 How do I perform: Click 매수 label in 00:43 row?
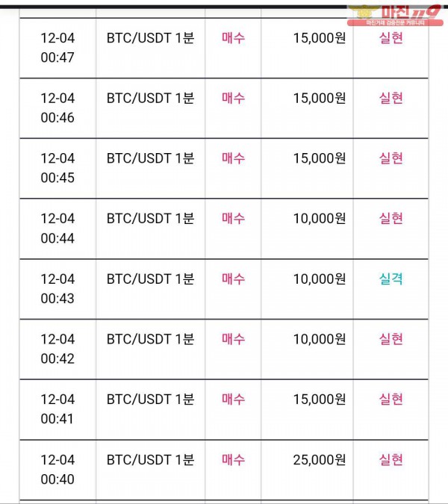pos(233,279)
